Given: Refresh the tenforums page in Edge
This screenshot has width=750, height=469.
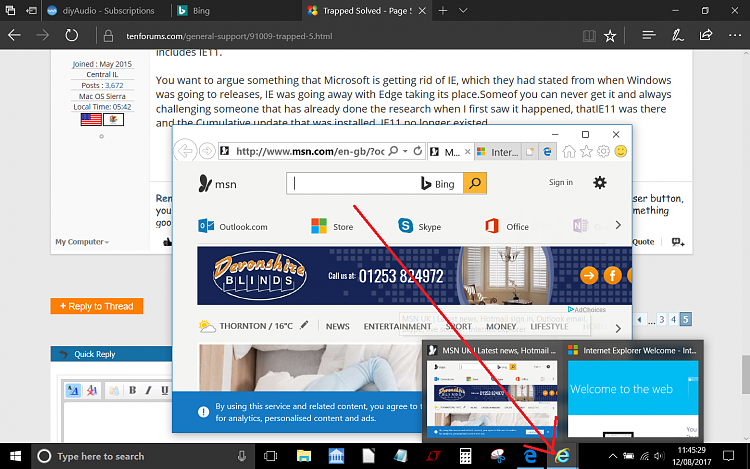Looking at the screenshot, I should click(x=71, y=35).
